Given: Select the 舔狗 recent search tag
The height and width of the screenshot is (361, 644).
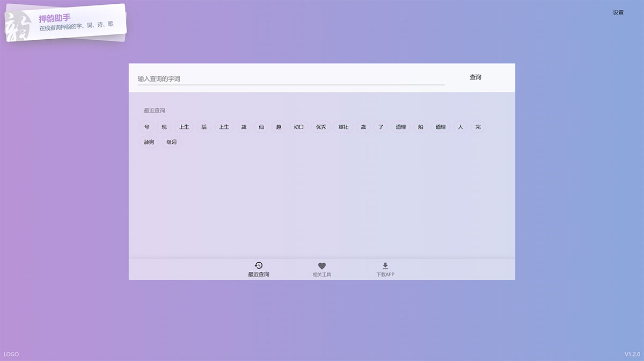Looking at the screenshot, I should [148, 142].
